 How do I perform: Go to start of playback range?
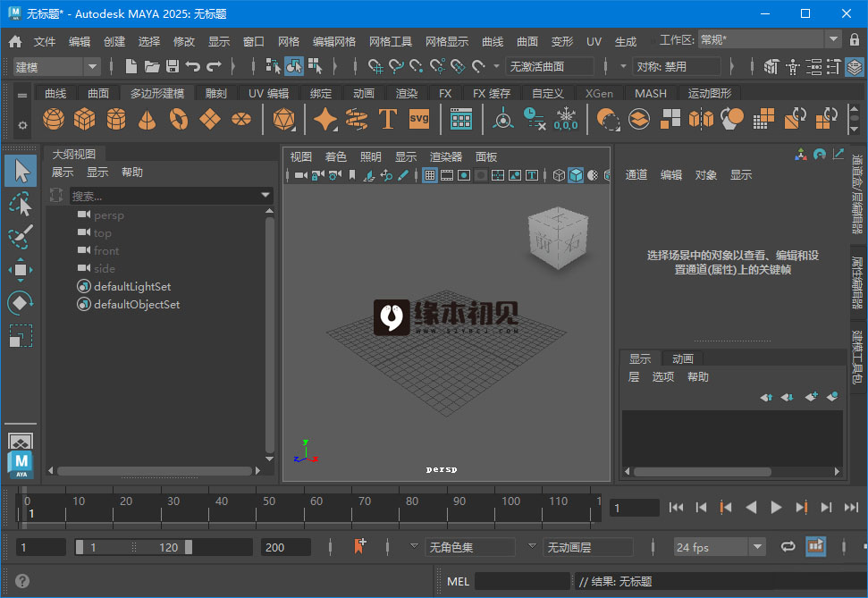[676, 507]
